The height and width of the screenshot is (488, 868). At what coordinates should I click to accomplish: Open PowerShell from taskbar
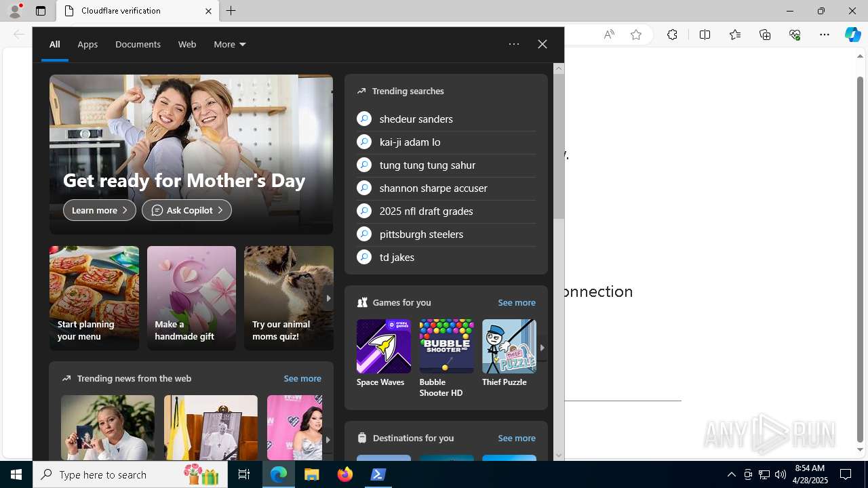click(378, 474)
